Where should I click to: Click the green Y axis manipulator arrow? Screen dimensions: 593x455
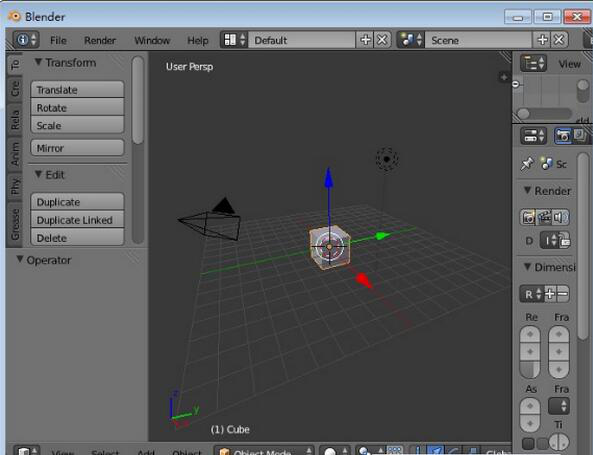coord(382,236)
